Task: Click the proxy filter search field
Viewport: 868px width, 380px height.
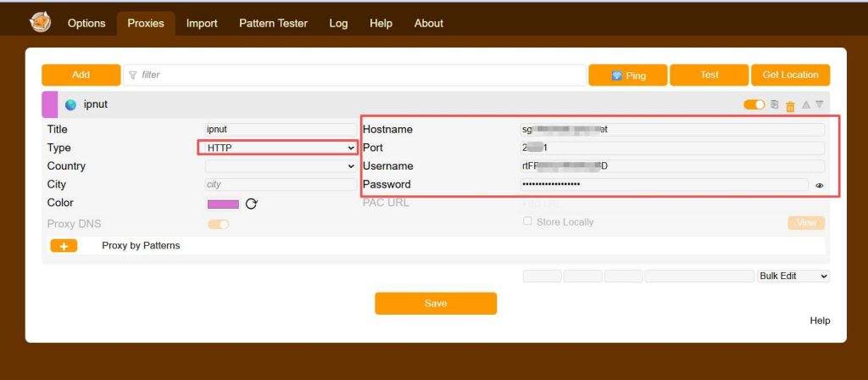Action: click(x=356, y=75)
